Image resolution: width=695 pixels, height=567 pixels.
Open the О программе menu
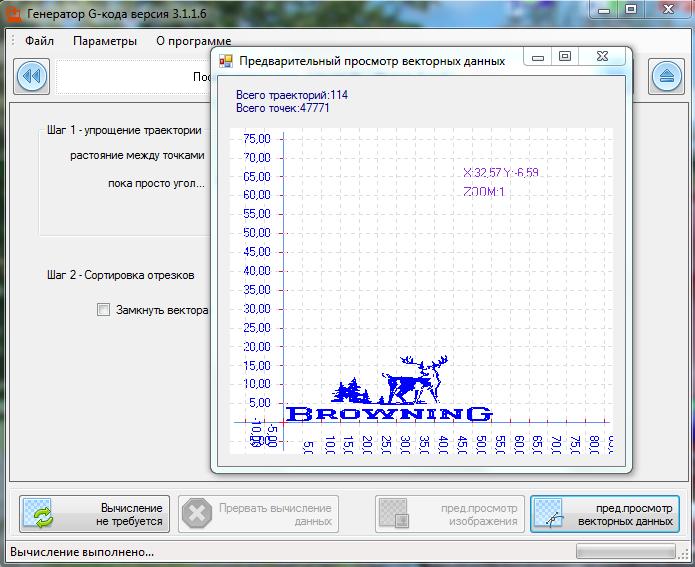(x=194, y=41)
